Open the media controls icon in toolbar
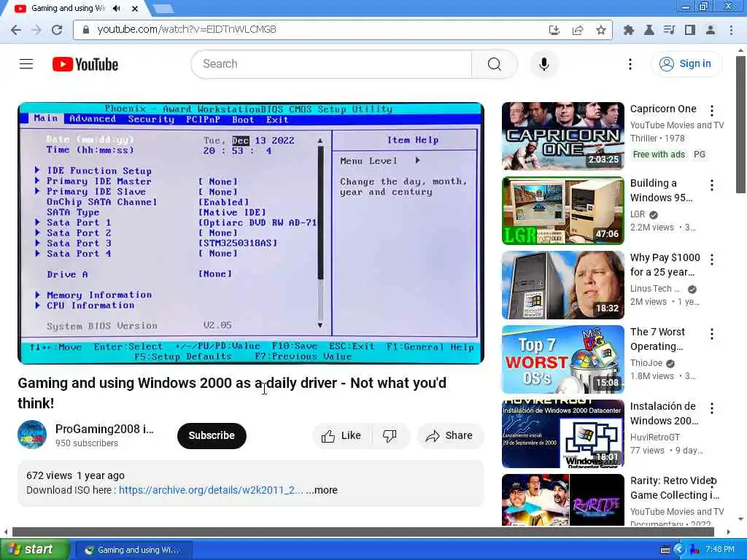The width and height of the screenshot is (747, 560). tap(670, 30)
